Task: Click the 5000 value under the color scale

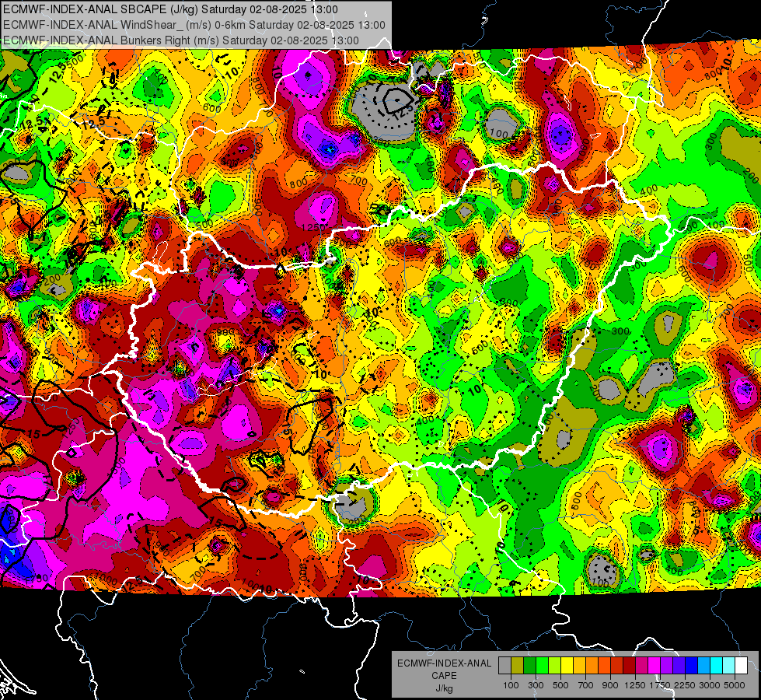Action: pos(735,685)
